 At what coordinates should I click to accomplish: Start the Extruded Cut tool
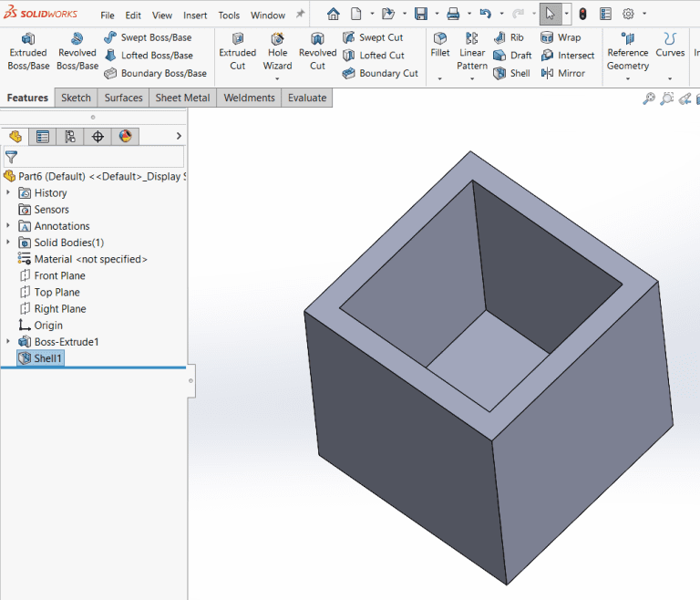(238, 52)
